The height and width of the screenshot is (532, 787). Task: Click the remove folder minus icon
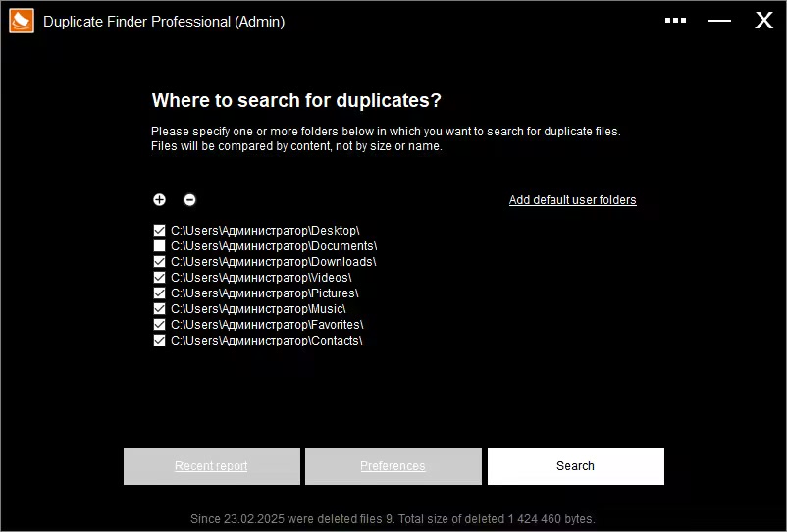[189, 200]
